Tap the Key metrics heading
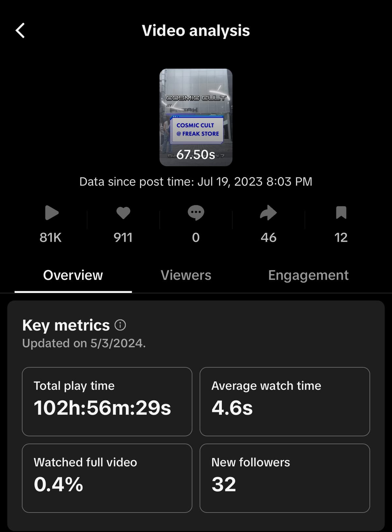Image resolution: width=392 pixels, height=532 pixels. pos(66,325)
